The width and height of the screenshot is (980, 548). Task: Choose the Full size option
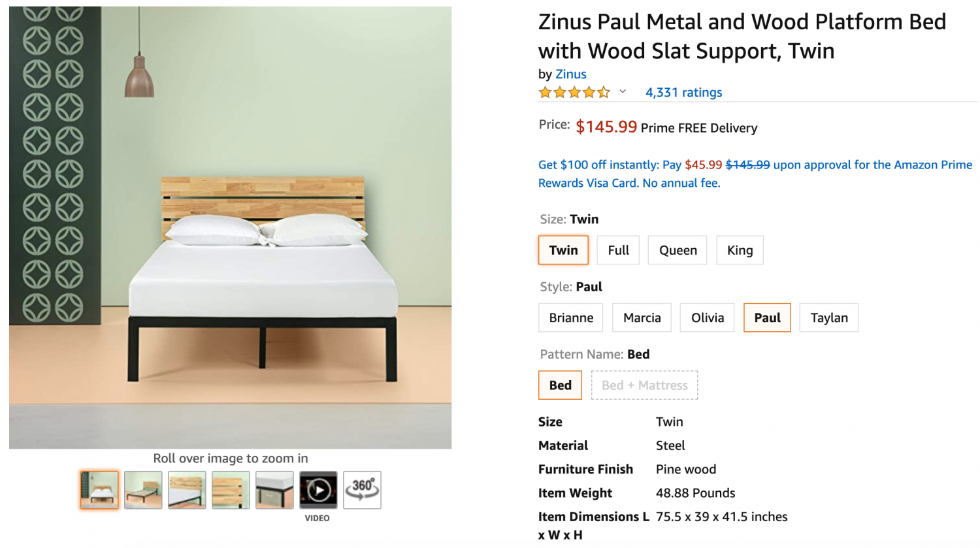click(618, 250)
